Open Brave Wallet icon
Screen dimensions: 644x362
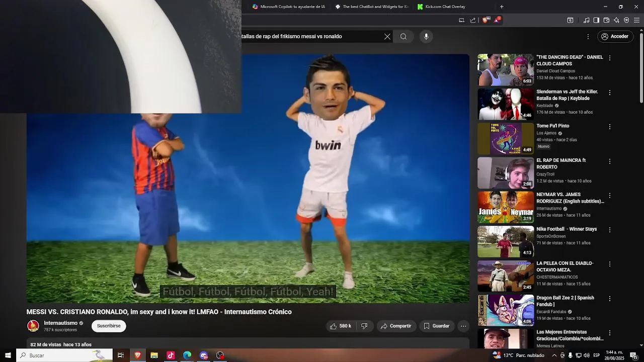pyautogui.click(x=606, y=20)
